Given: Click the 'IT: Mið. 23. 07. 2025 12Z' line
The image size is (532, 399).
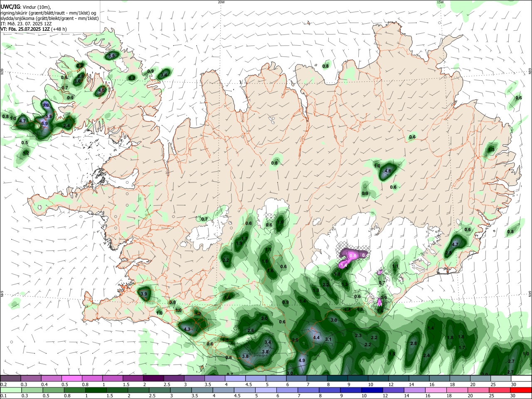Looking at the screenshot, I should pyautogui.click(x=26, y=24).
